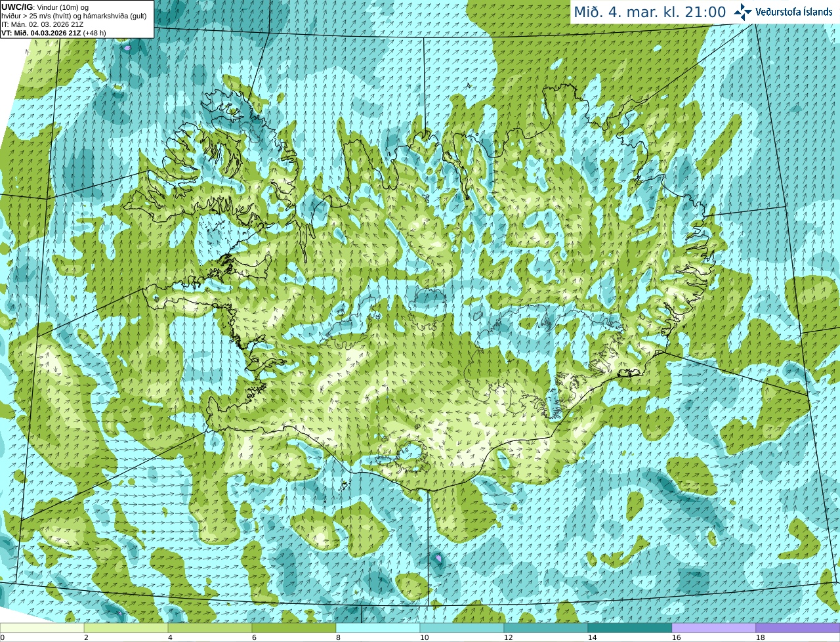
Task: Pick the purple swatch above 18 m/s
Action: click(798, 628)
